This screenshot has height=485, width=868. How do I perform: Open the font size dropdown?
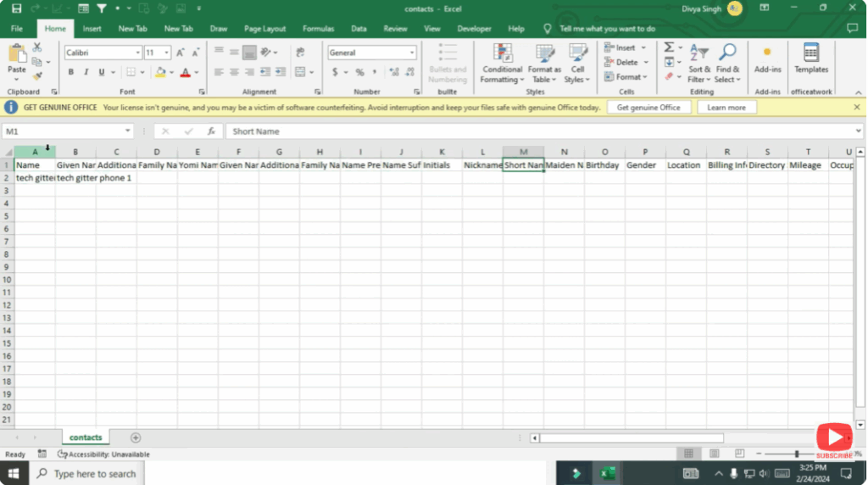[166, 53]
